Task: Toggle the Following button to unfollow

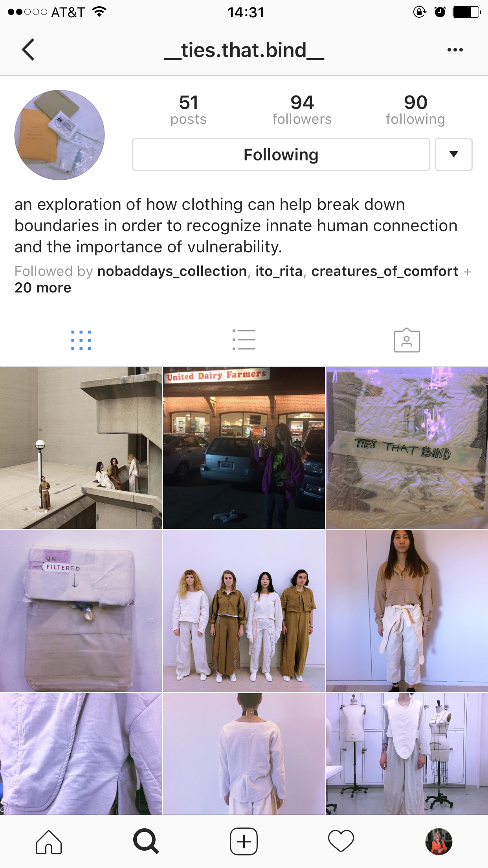Action: tap(281, 154)
